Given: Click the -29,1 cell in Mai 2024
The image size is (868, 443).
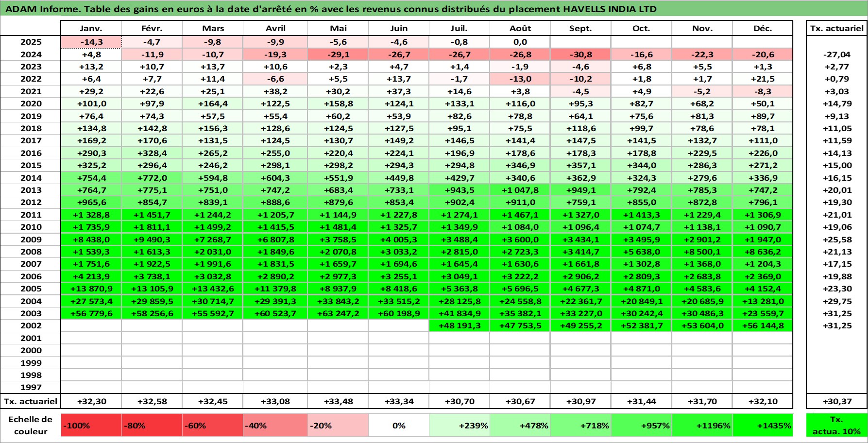Looking at the screenshot, I should tap(338, 54).
